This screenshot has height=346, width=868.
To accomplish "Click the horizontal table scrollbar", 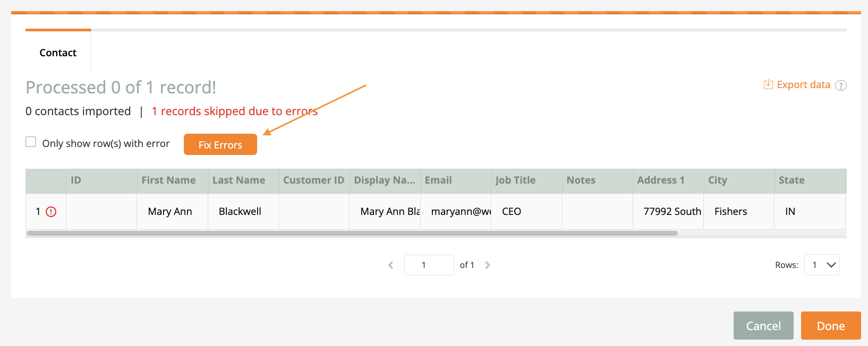I will [352, 233].
